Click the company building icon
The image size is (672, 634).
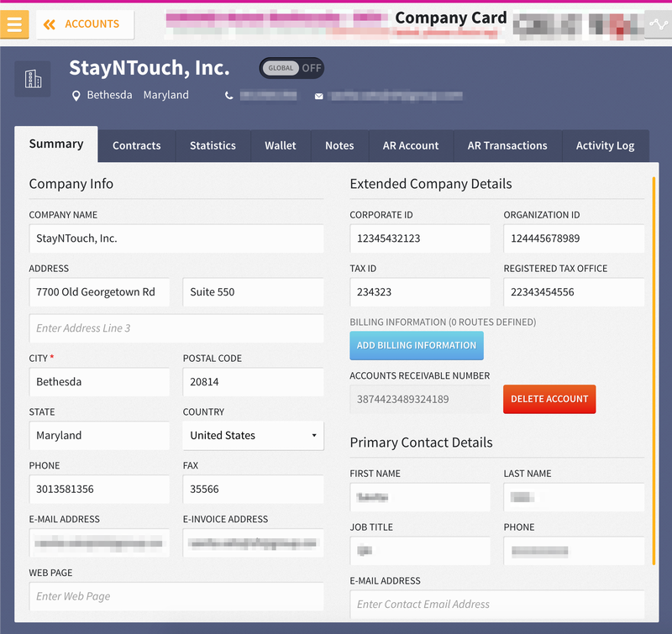tap(33, 79)
